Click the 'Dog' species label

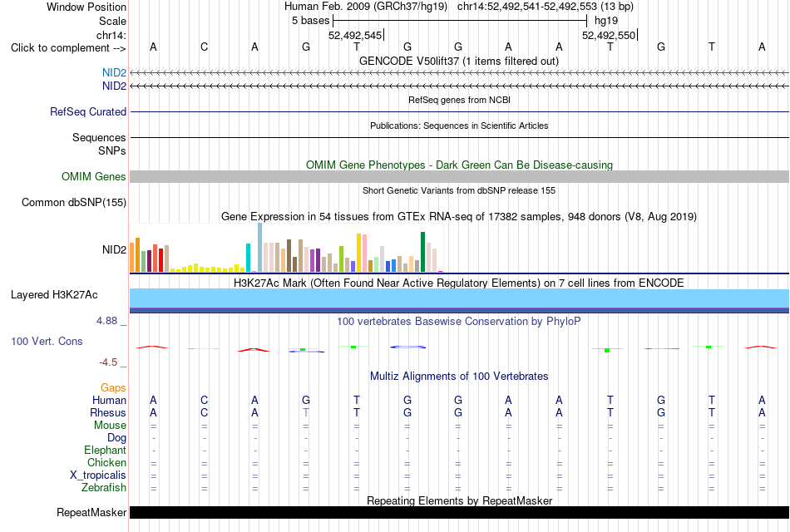(116, 438)
